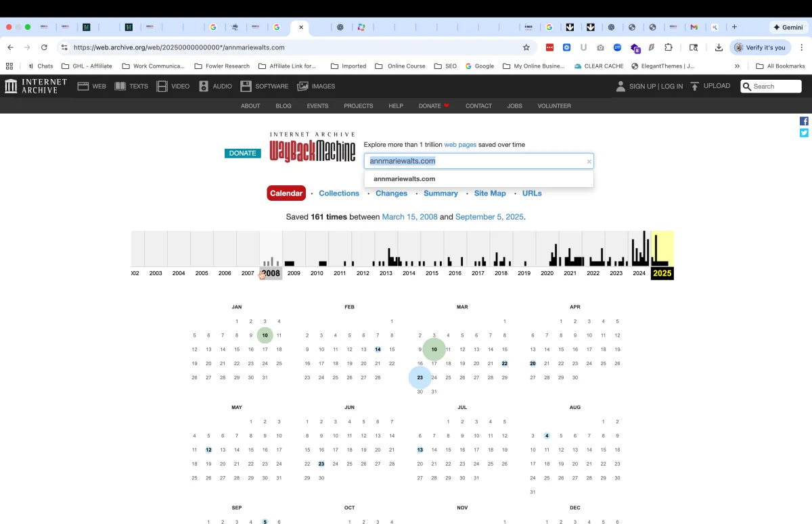Open the Software section
Image resolution: width=812 pixels, height=524 pixels.
[x=264, y=86]
